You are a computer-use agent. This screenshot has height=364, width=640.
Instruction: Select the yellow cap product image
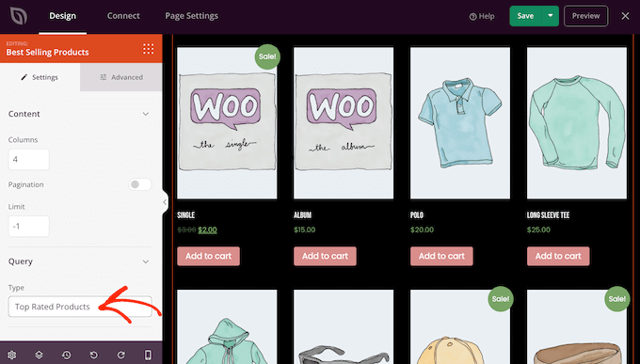pyautogui.click(x=460, y=326)
